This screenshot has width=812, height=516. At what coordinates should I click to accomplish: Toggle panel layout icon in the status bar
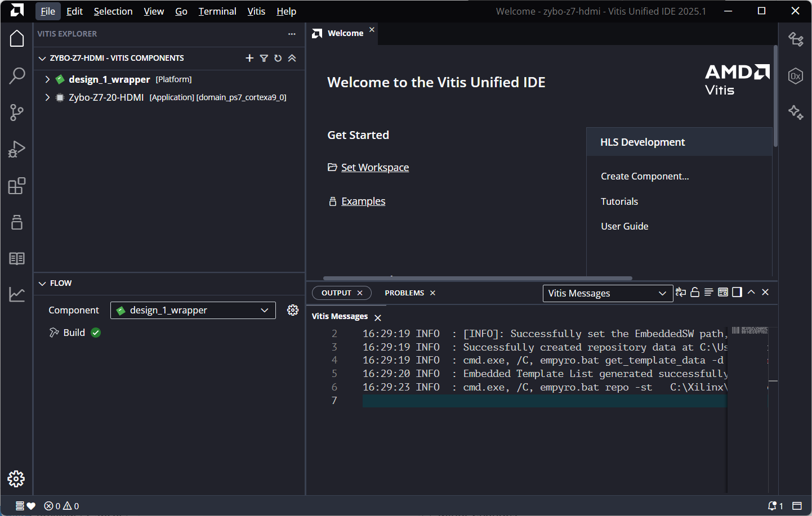pyautogui.click(x=797, y=506)
